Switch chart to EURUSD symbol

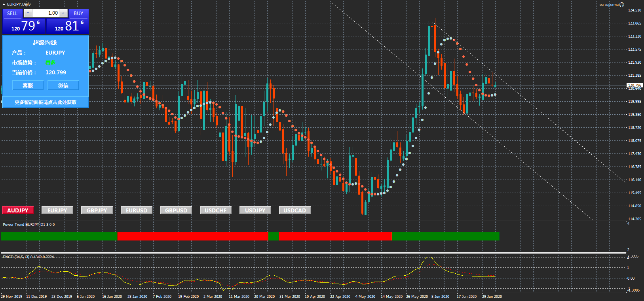click(137, 210)
